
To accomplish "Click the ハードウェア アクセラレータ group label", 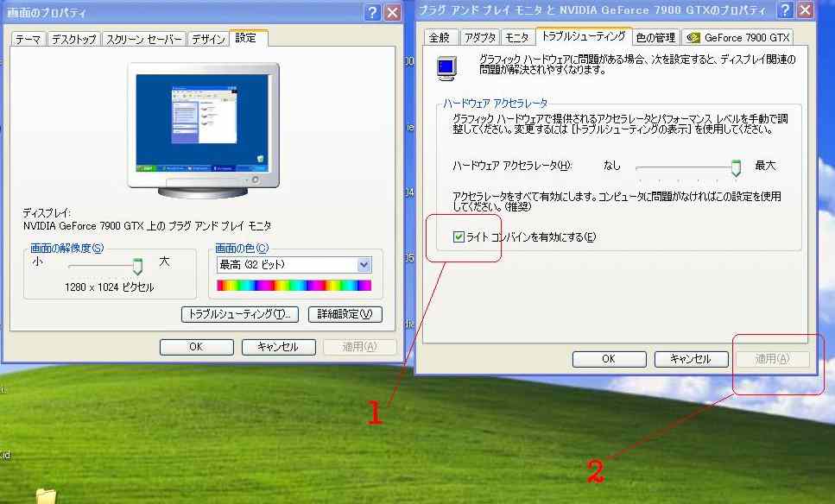I will coord(496,104).
